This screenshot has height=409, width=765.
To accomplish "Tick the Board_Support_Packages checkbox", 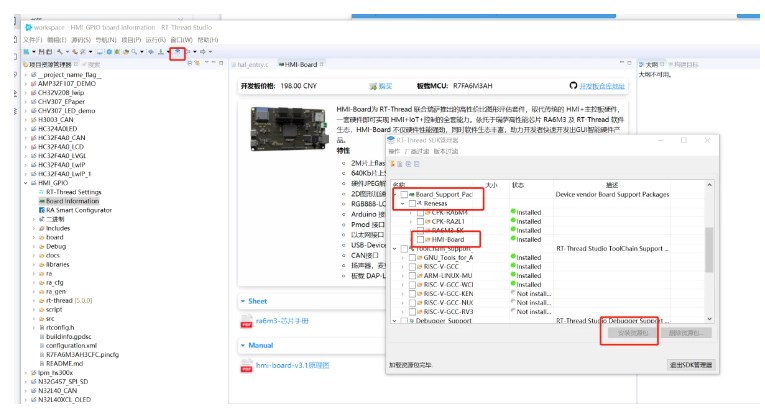I will pos(404,194).
